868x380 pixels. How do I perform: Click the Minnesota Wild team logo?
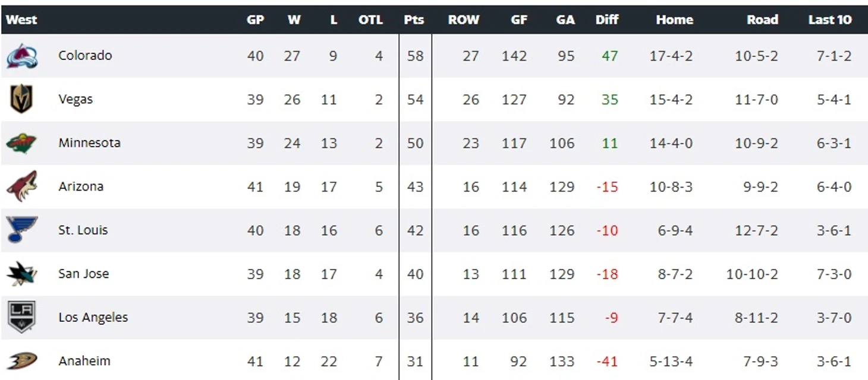pos(21,143)
